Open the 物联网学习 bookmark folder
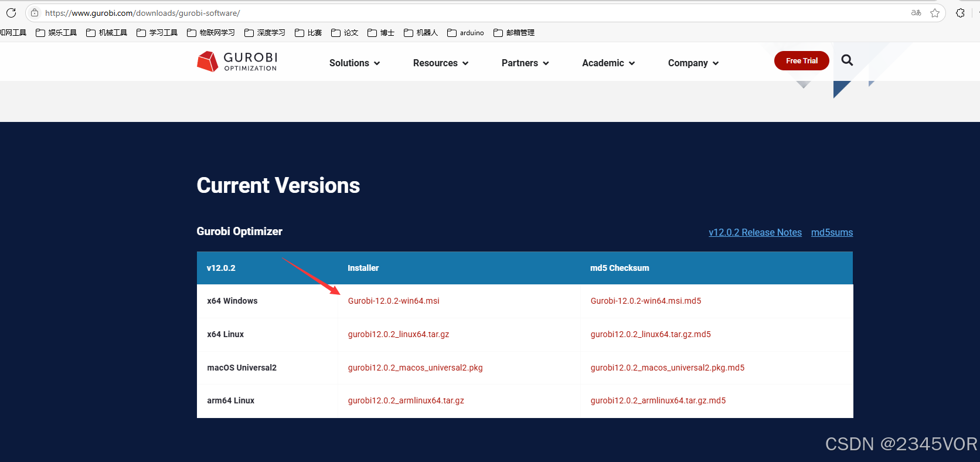Viewport: 980px width, 462px height. 211,33
